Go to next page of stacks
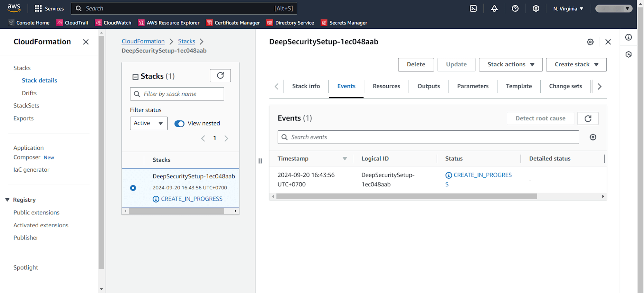The height and width of the screenshot is (293, 644). click(x=226, y=138)
